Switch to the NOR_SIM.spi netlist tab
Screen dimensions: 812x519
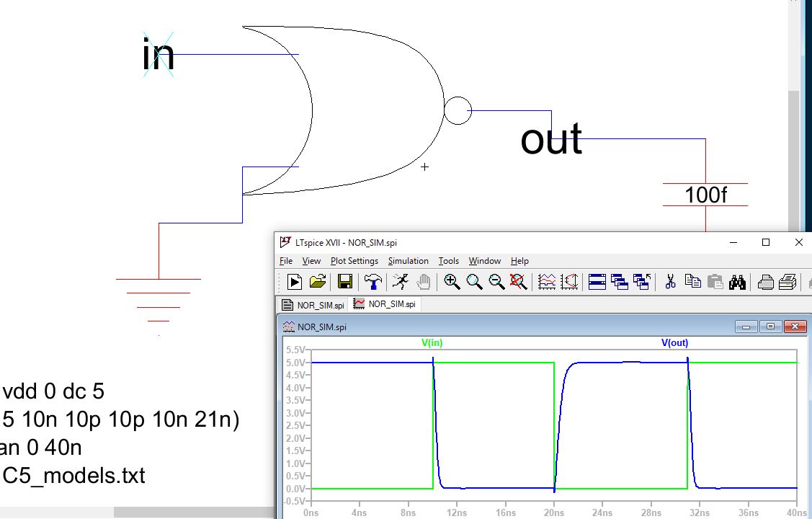pyautogui.click(x=313, y=304)
